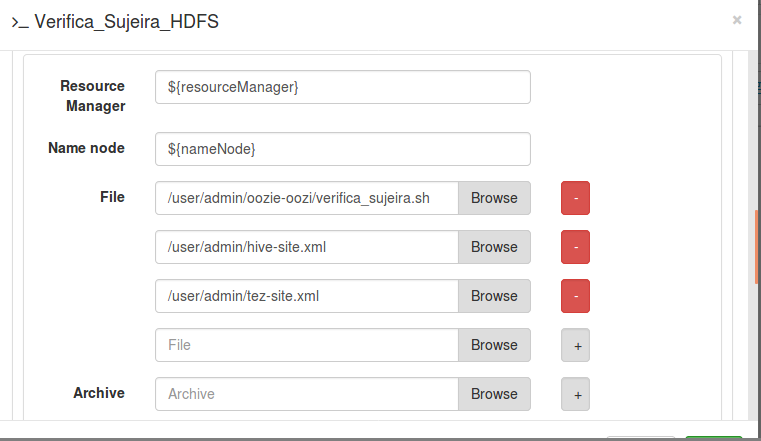Edit the Name node field

pos(342,149)
